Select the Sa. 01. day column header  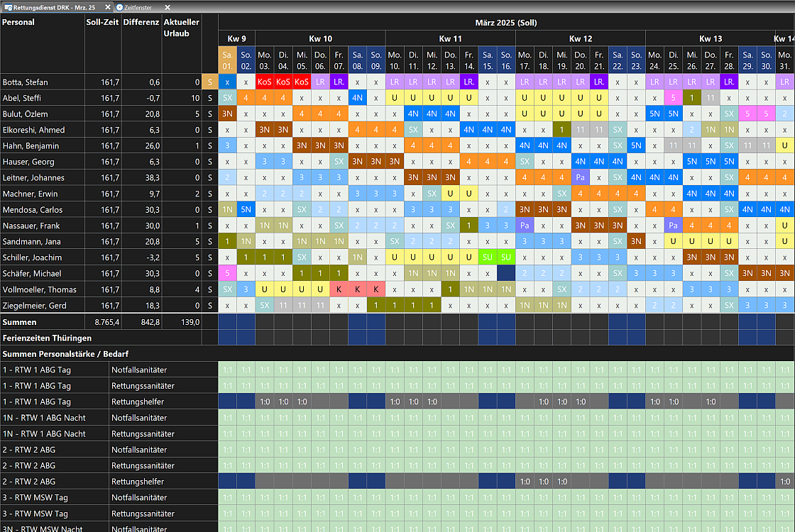(x=227, y=60)
